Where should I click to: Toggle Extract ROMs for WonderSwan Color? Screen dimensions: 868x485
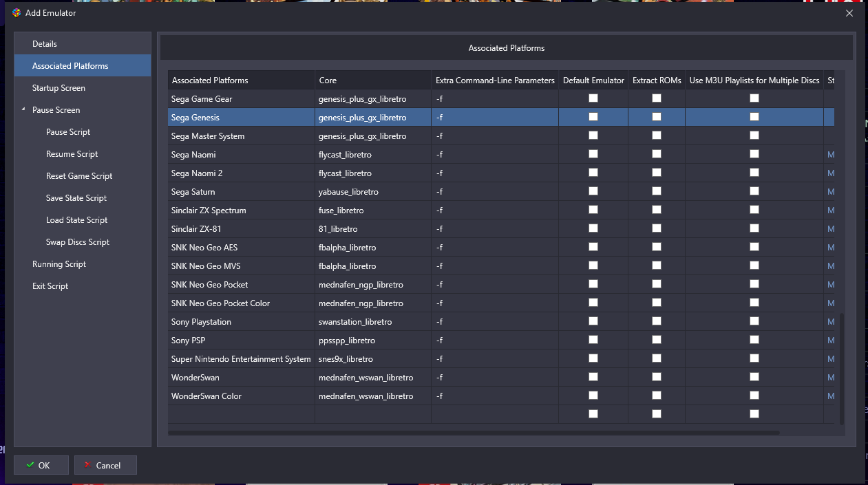pos(657,396)
